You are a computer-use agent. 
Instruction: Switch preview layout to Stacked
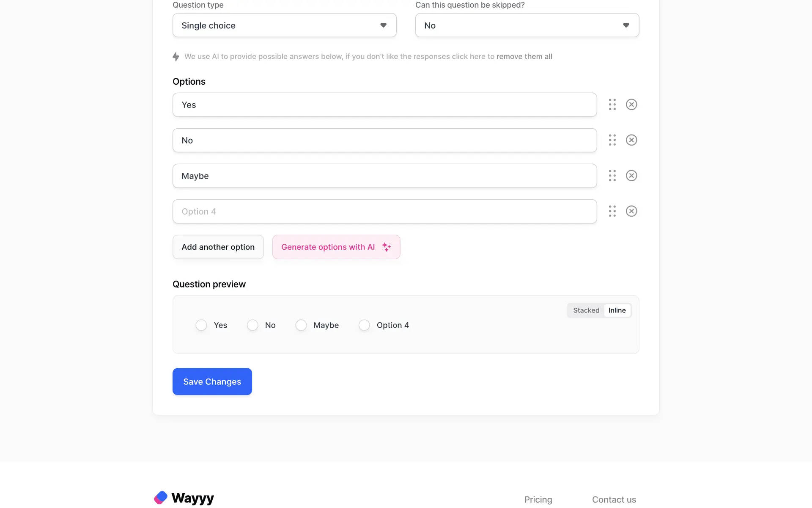pos(586,310)
